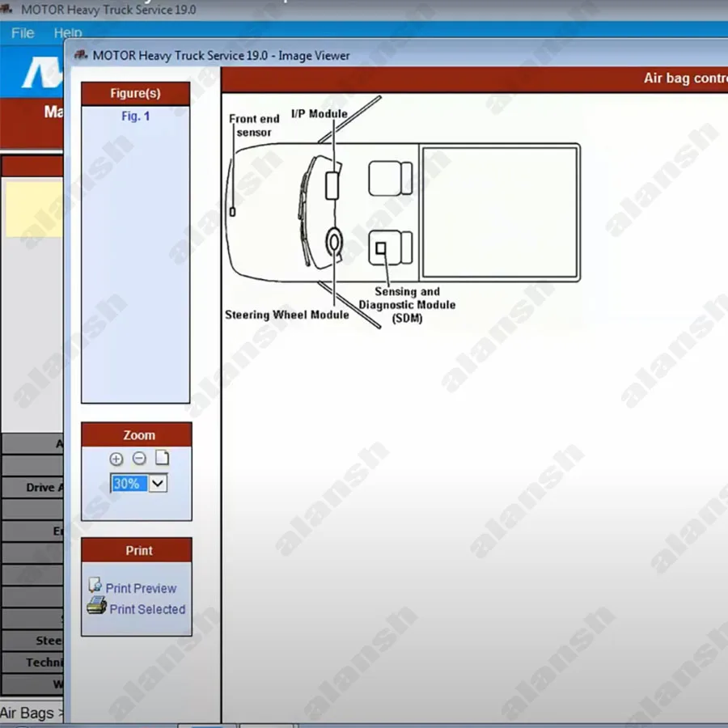Click the Print Preview document icon
The image size is (728, 728).
pos(95,586)
